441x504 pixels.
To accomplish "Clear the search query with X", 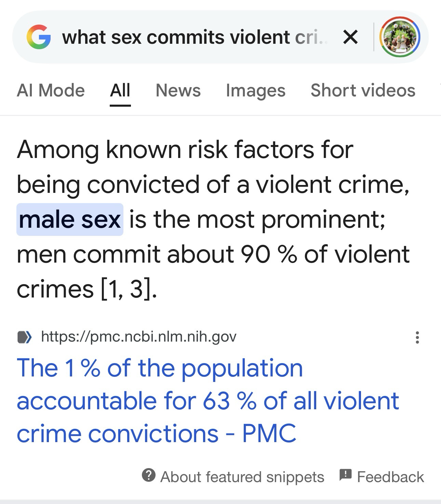I will 350,37.
